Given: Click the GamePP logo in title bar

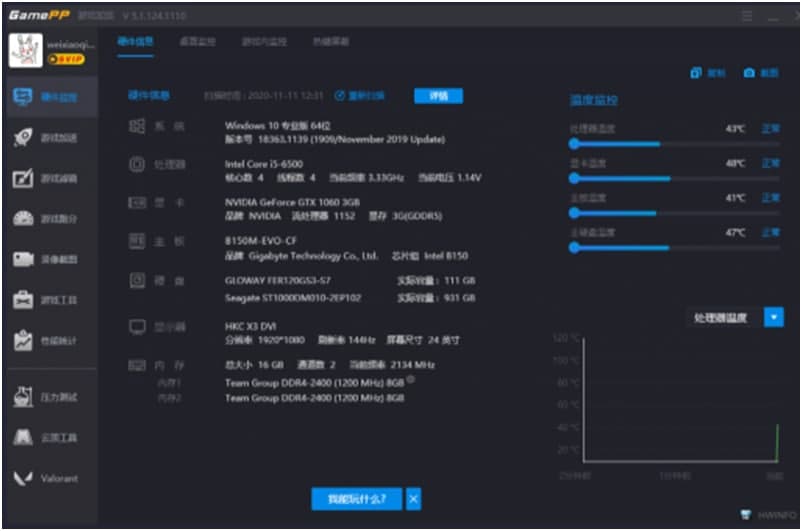Looking at the screenshot, I should tap(39, 15).
